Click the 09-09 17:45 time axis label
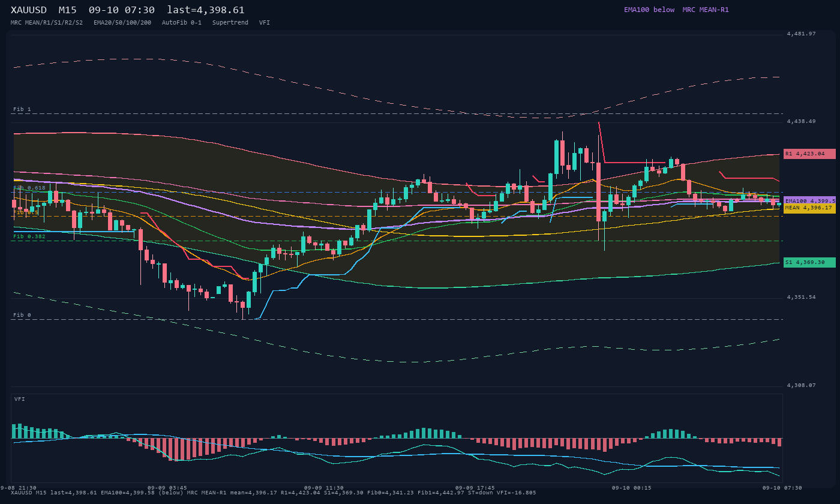 click(475, 488)
